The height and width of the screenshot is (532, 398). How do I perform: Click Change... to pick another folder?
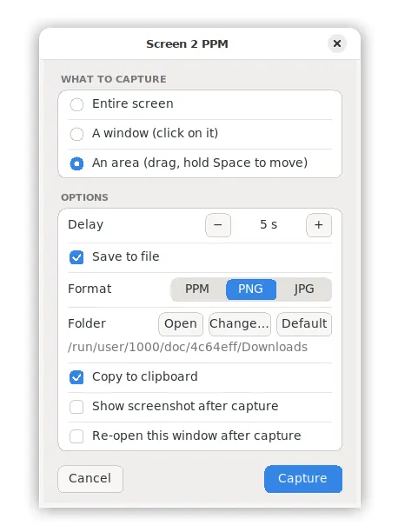(240, 324)
